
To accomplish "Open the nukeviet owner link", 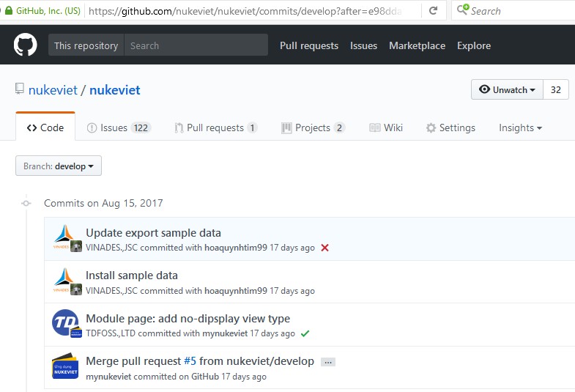I will pyautogui.click(x=53, y=90).
